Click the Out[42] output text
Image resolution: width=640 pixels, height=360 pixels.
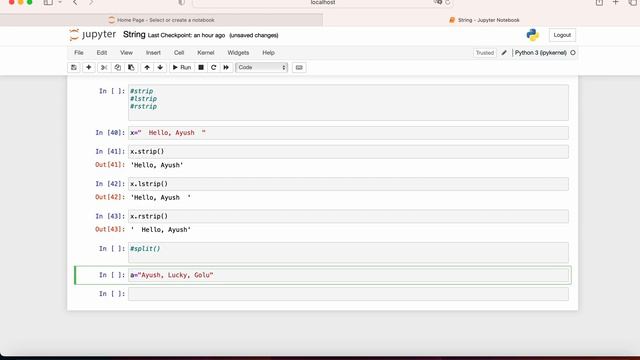point(160,198)
